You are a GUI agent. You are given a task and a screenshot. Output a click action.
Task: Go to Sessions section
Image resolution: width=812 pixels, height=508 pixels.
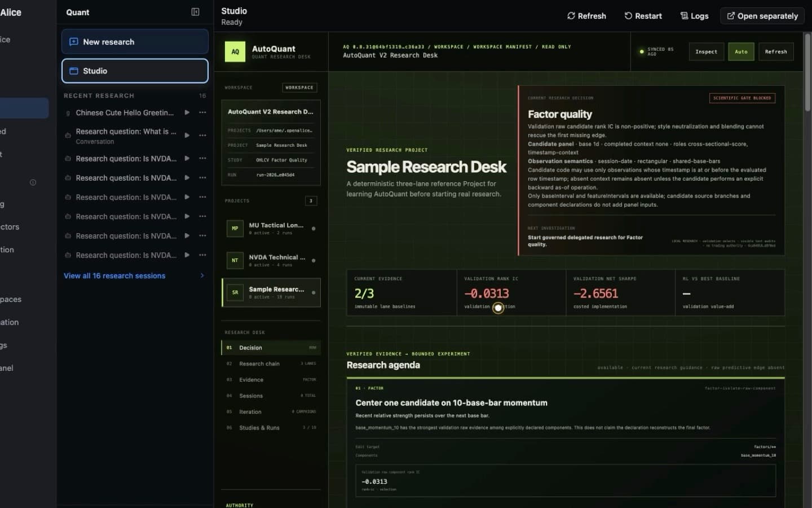tap(271, 396)
